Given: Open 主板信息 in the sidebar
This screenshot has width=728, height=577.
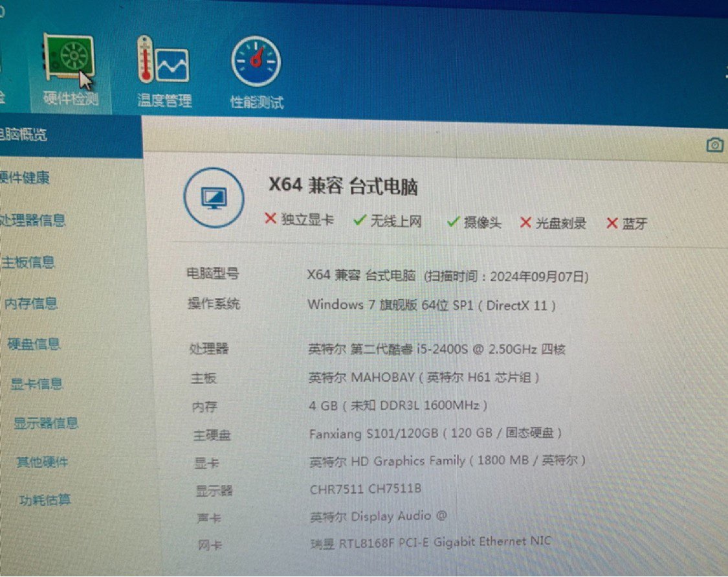Looking at the screenshot, I should (28, 262).
